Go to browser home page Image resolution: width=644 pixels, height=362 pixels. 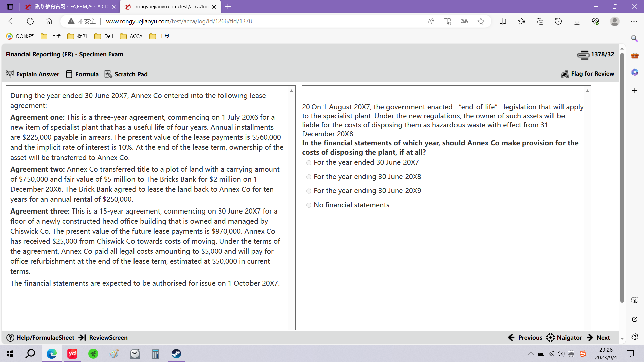49,21
